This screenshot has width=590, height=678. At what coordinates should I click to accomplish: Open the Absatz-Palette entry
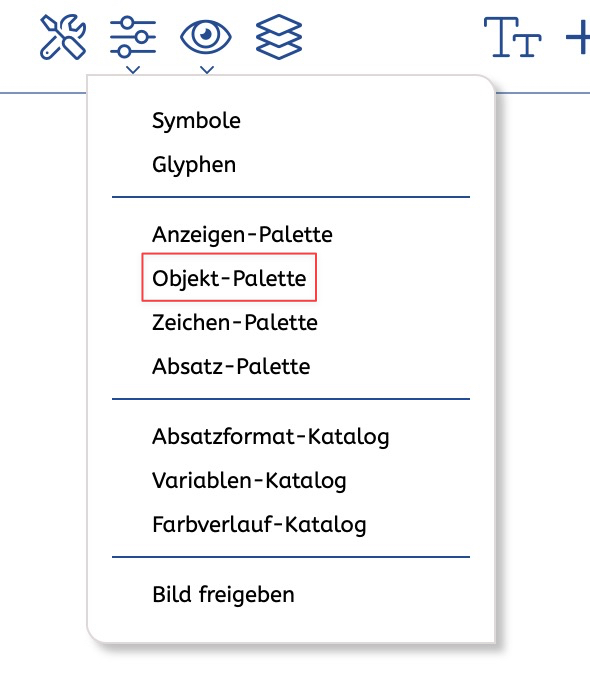tap(231, 367)
